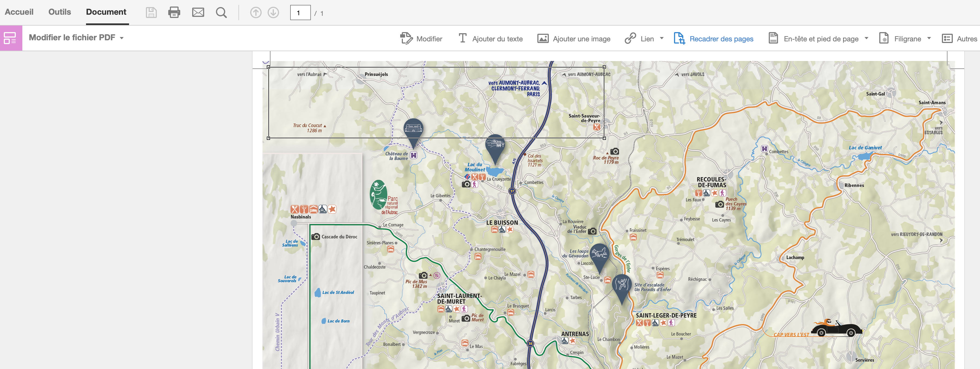Open Modifier le fichier PDF menu
980x369 pixels.
(76, 38)
